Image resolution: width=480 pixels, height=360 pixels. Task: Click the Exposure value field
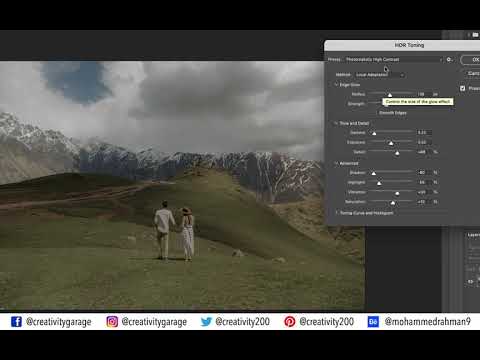[x=424, y=142]
